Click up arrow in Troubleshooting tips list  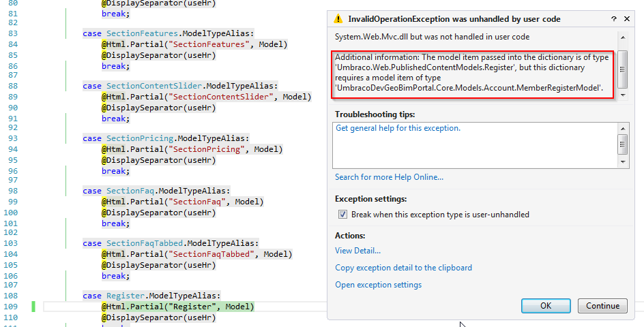coord(623,128)
